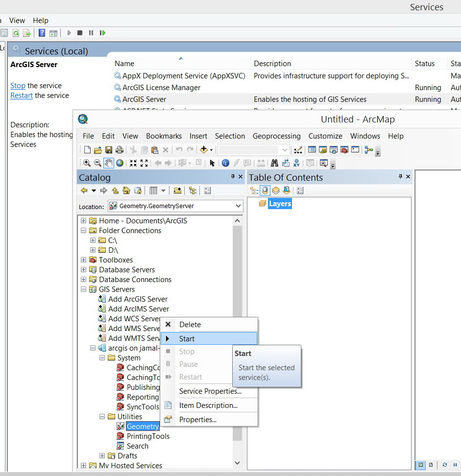Screen dimensions: 461x476
Task: Select ArcGIS License Manager in Services list
Action: point(161,88)
